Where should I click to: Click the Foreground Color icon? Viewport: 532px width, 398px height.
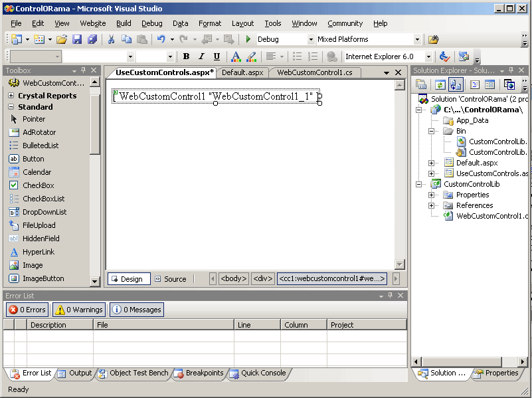pyautogui.click(x=236, y=57)
